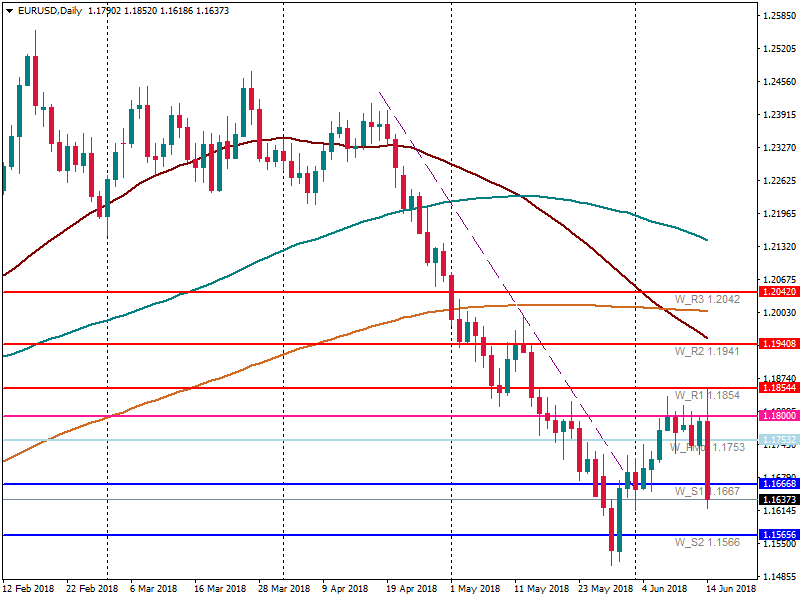
Task: Click the W_S1 1.1667 support label
Action: [706, 491]
